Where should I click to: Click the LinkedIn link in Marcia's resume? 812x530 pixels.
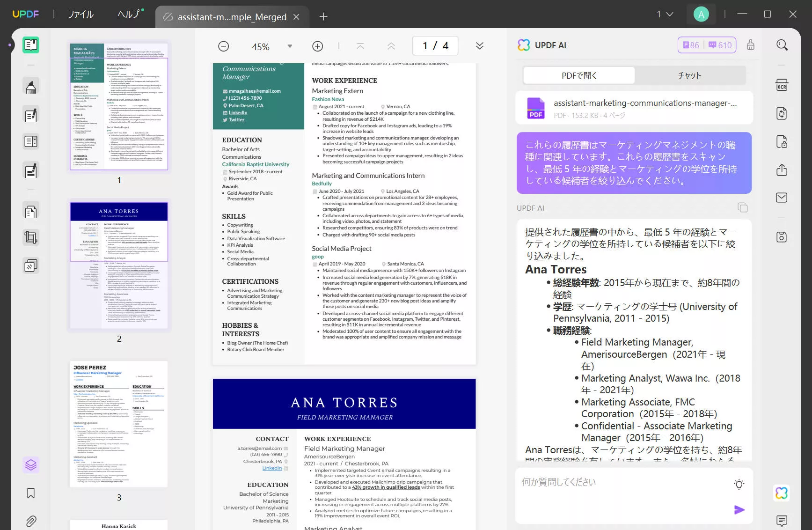click(x=238, y=112)
